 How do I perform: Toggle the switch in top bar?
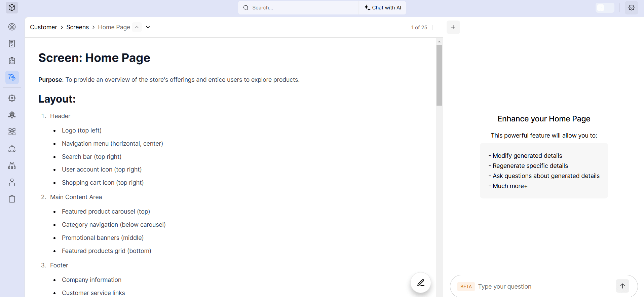(605, 8)
